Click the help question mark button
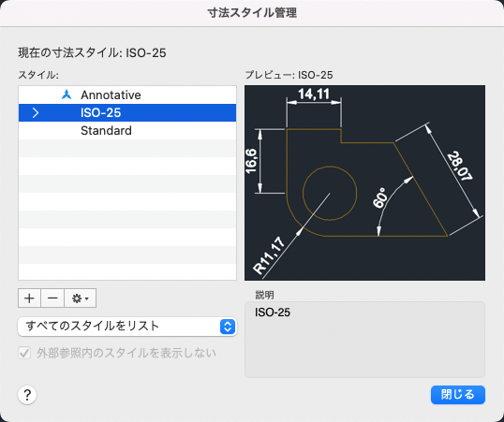Viewport: 504px width, 422px height. (x=27, y=395)
